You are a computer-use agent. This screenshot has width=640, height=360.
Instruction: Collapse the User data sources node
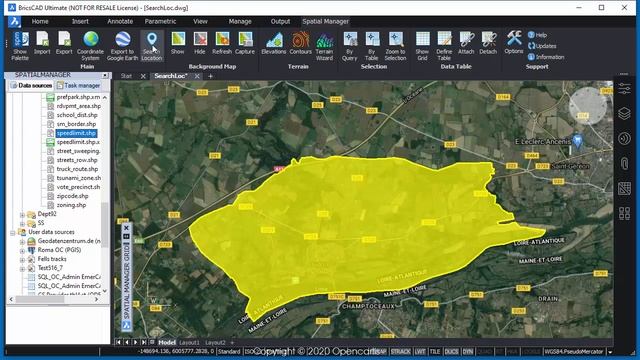tap(13, 232)
